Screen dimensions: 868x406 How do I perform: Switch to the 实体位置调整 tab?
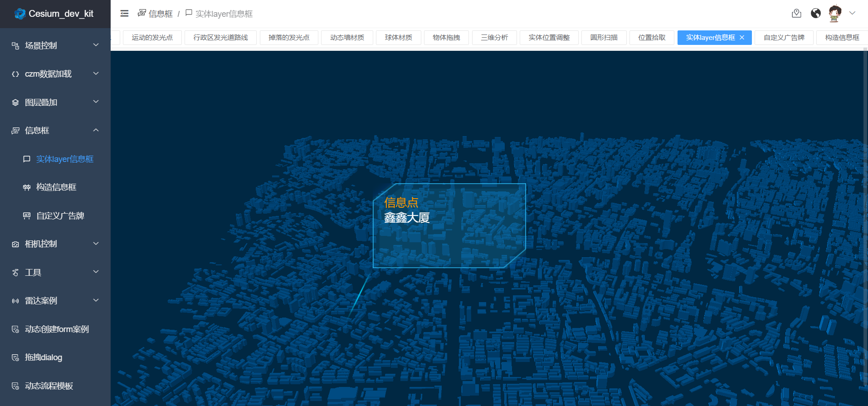(x=549, y=38)
